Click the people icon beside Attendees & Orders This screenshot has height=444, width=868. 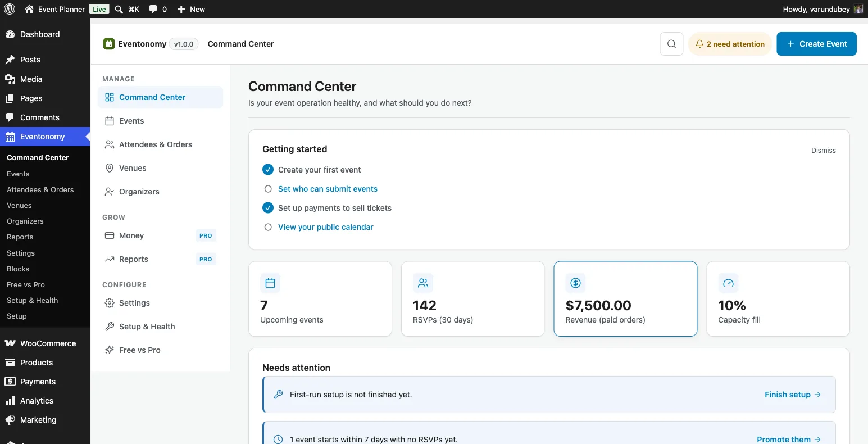point(110,144)
